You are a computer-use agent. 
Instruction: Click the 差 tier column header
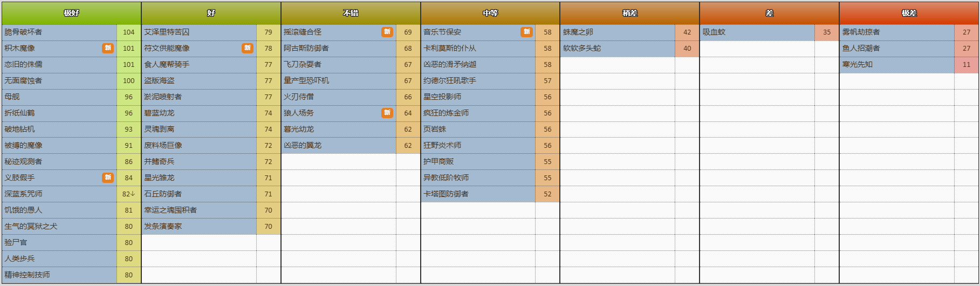tap(770, 13)
